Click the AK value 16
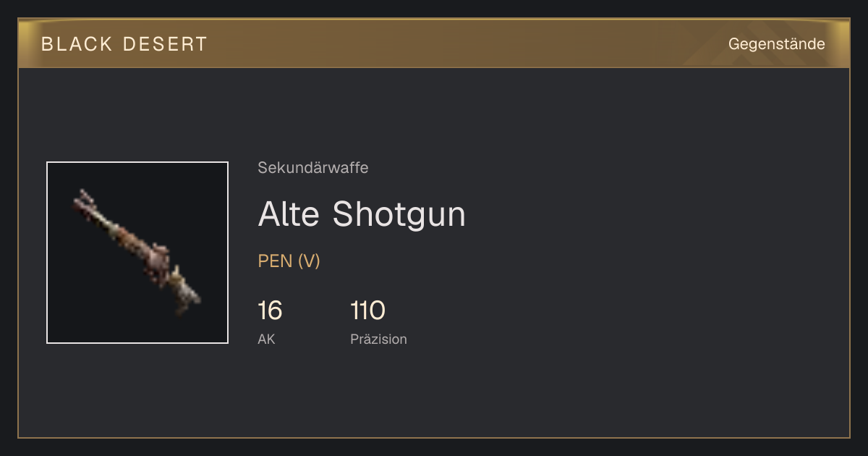Screen dimensions: 868x456 (270, 311)
